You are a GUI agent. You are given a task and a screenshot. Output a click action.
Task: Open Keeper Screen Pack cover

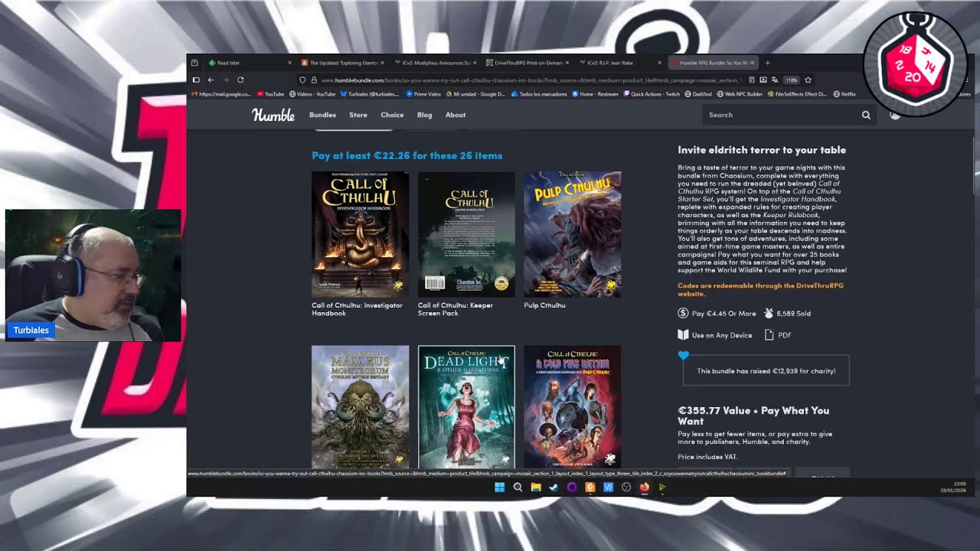click(x=466, y=234)
